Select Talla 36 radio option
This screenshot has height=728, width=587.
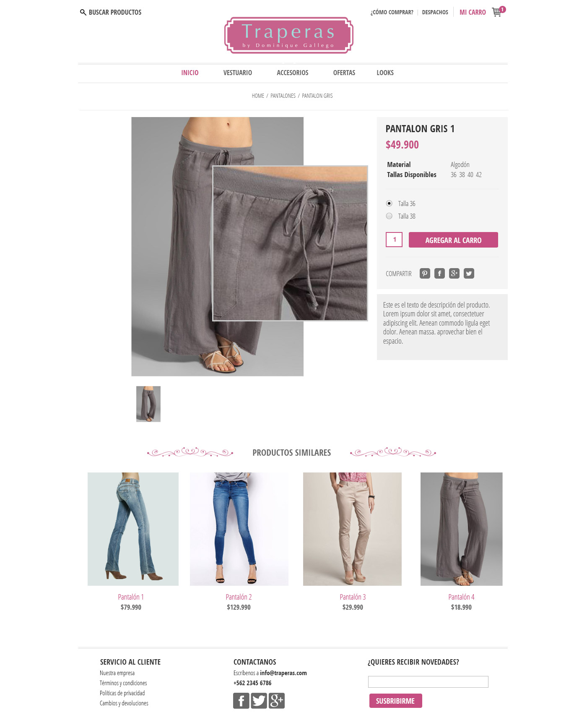(389, 204)
